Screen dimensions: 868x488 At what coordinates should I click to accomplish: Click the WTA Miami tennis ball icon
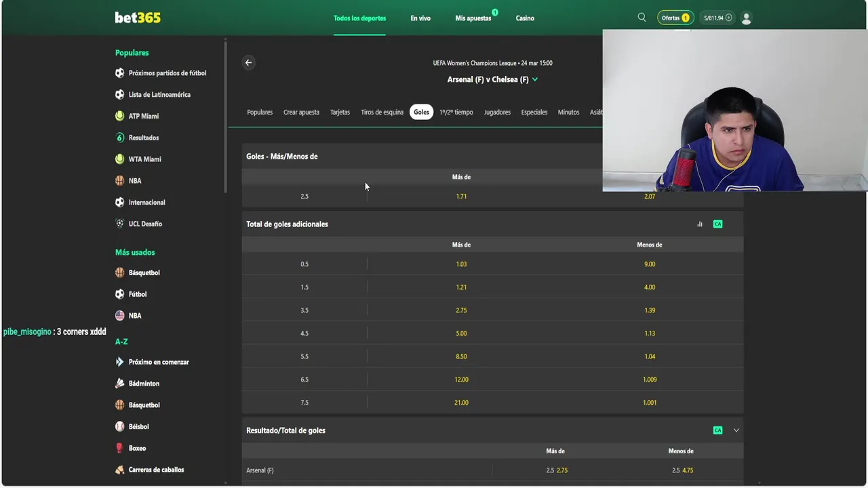(120, 159)
